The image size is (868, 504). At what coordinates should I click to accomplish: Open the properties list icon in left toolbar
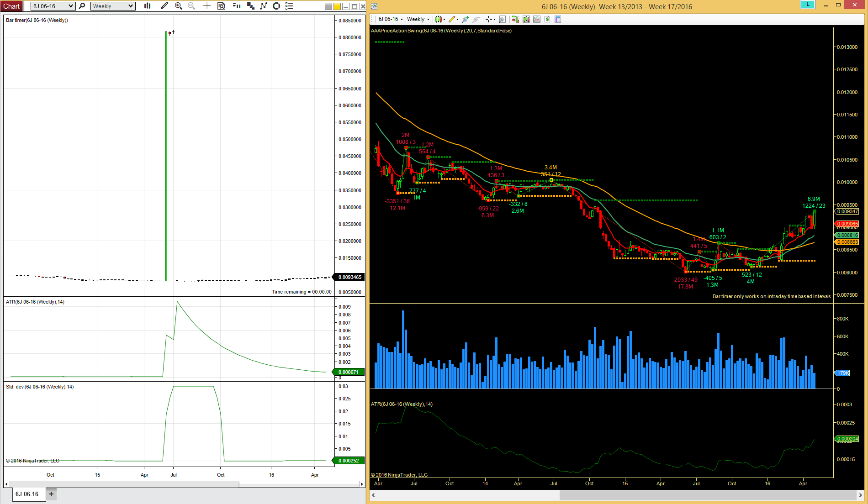289,6
